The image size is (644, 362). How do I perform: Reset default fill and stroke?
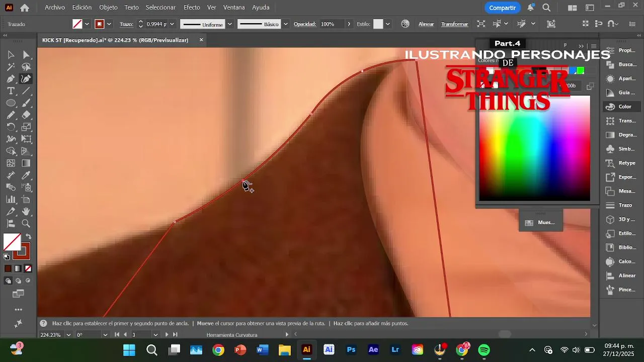coord(7,256)
